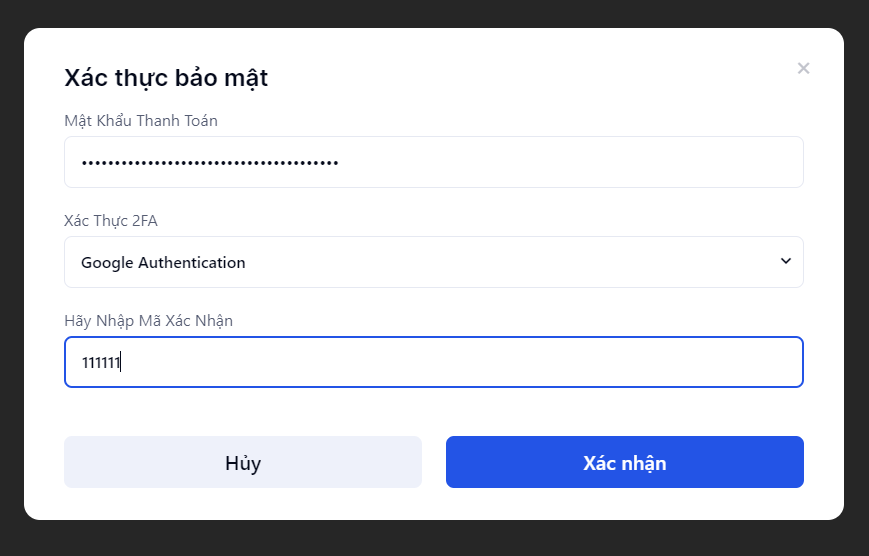
Task: Open the Xác Thực 2FA dropdown
Action: click(x=433, y=262)
